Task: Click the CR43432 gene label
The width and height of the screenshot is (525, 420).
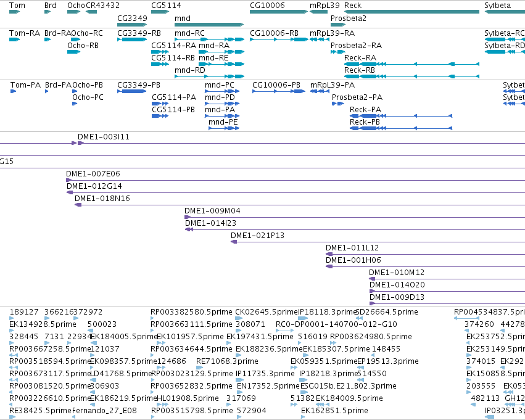Action: (x=102, y=6)
